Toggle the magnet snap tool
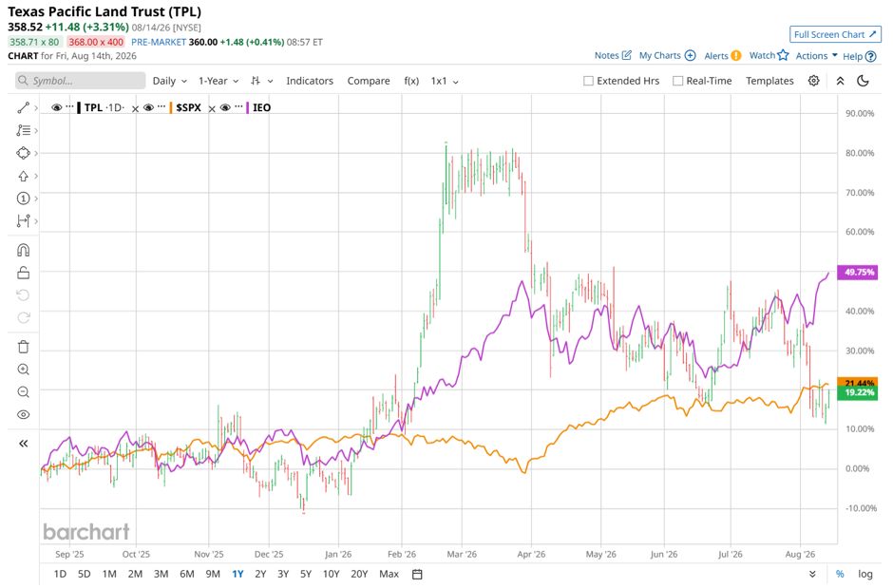The image size is (893, 588). pyautogui.click(x=24, y=250)
